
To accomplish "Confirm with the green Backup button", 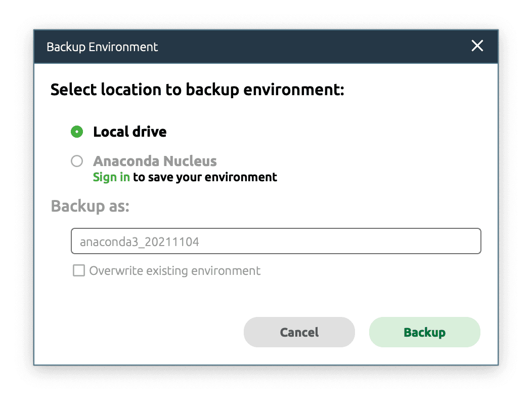I will pyautogui.click(x=424, y=332).
